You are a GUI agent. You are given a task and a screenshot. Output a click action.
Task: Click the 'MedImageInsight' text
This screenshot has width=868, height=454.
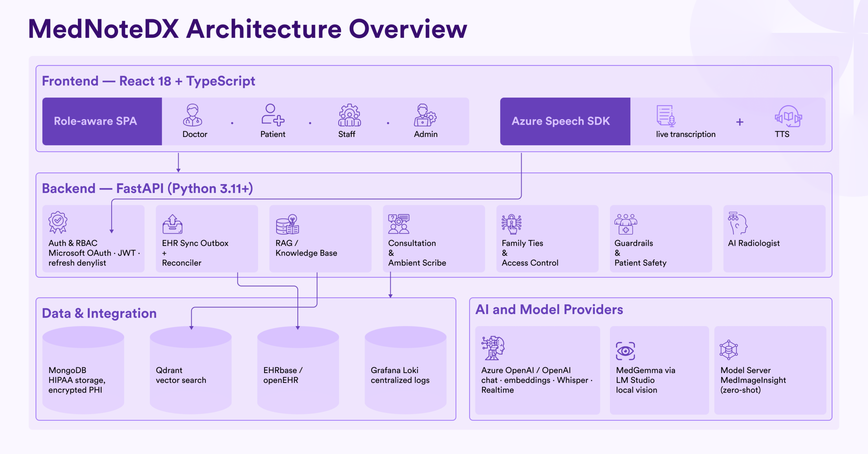tap(753, 380)
